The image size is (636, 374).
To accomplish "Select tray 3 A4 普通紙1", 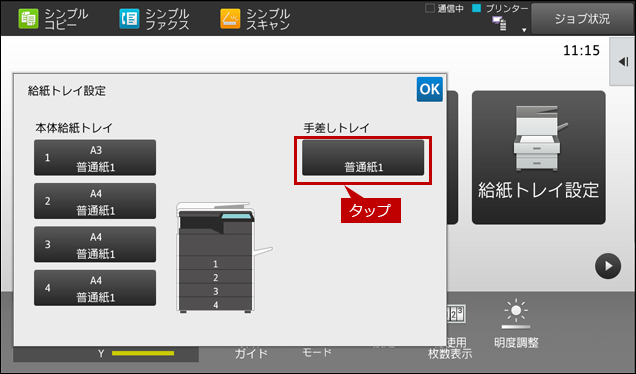I will point(95,245).
